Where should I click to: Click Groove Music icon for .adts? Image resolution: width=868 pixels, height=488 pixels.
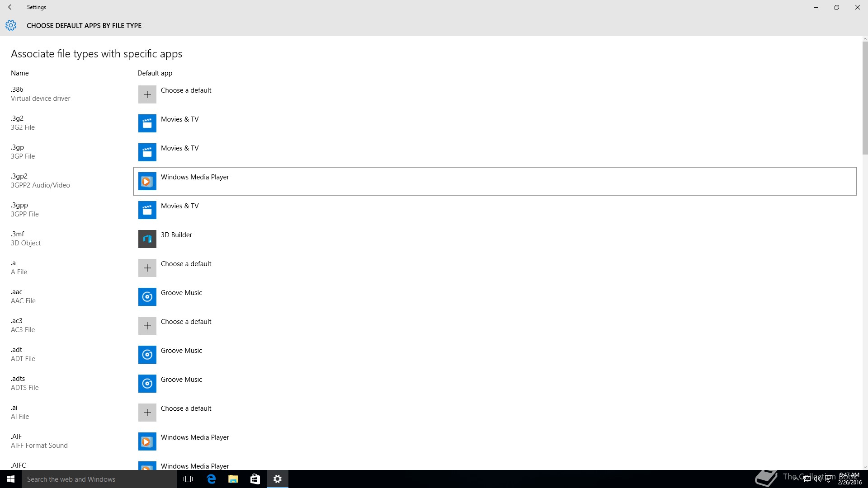[x=147, y=384]
